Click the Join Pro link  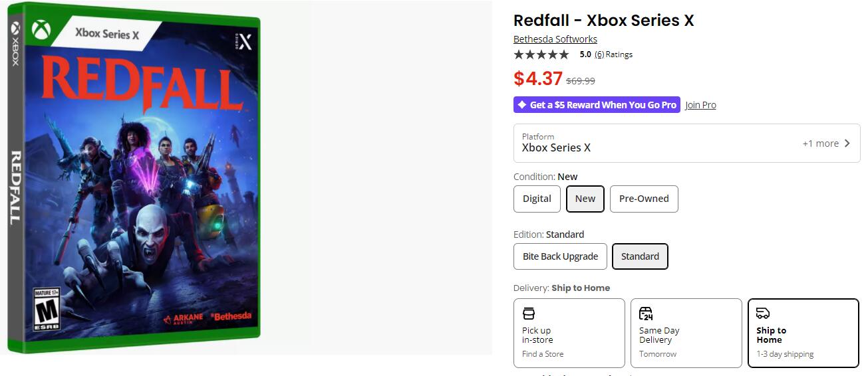click(700, 105)
